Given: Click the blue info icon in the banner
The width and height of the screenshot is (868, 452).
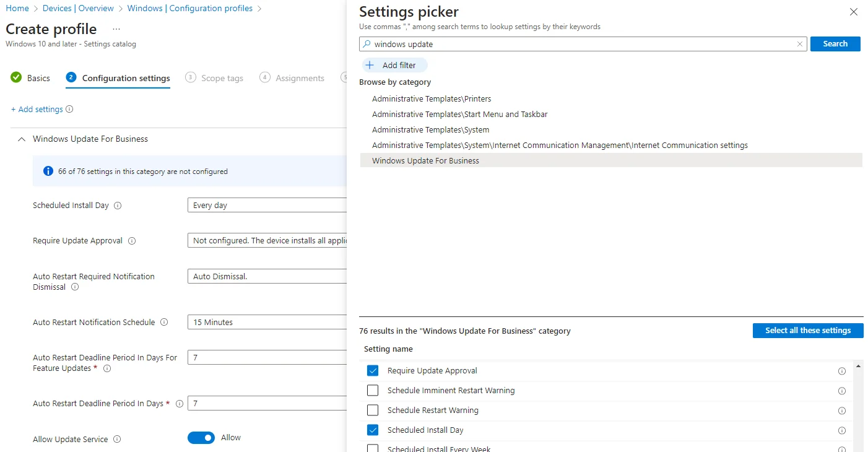Looking at the screenshot, I should (48, 171).
